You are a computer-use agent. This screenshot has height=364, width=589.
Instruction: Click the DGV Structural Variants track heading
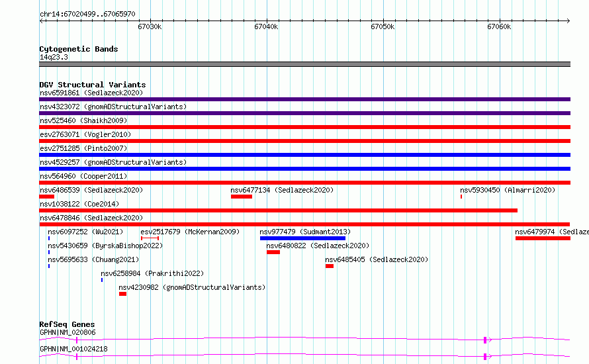[x=93, y=85]
